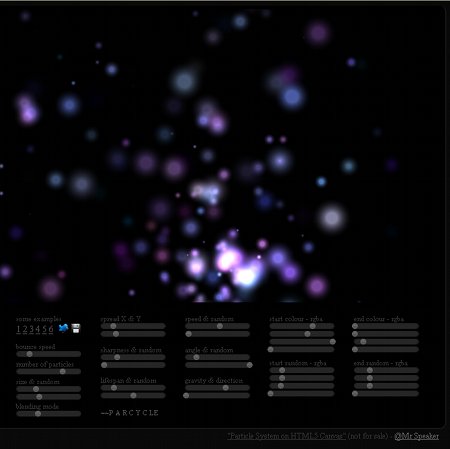
Task: Click the "end colour - rgba" label
Action: click(x=379, y=319)
